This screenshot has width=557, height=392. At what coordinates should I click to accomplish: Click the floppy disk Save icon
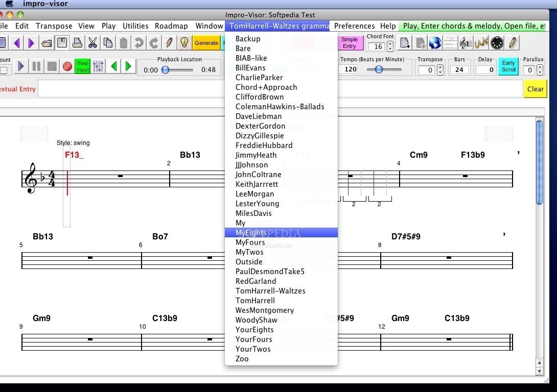[x=62, y=43]
